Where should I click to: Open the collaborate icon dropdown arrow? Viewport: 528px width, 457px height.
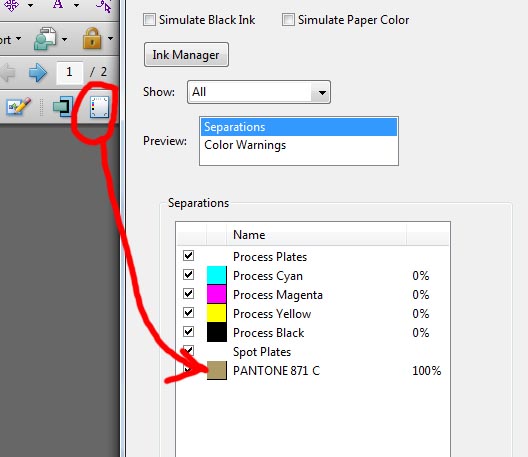[64, 39]
